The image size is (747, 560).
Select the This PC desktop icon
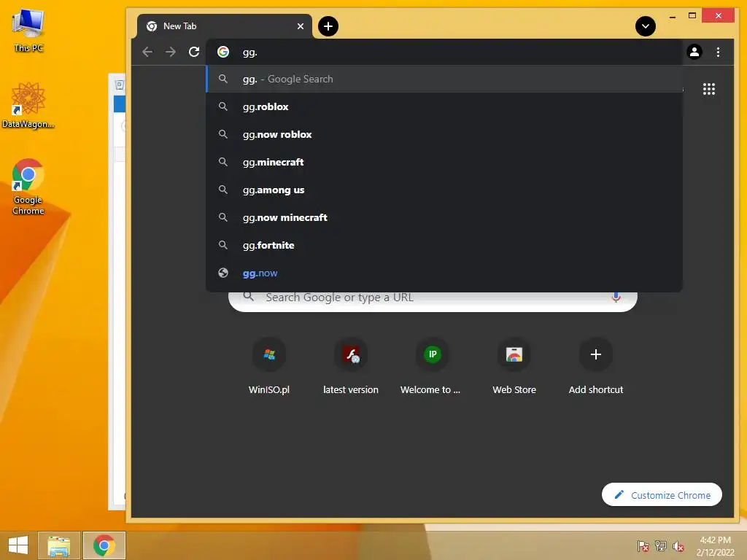28,31
